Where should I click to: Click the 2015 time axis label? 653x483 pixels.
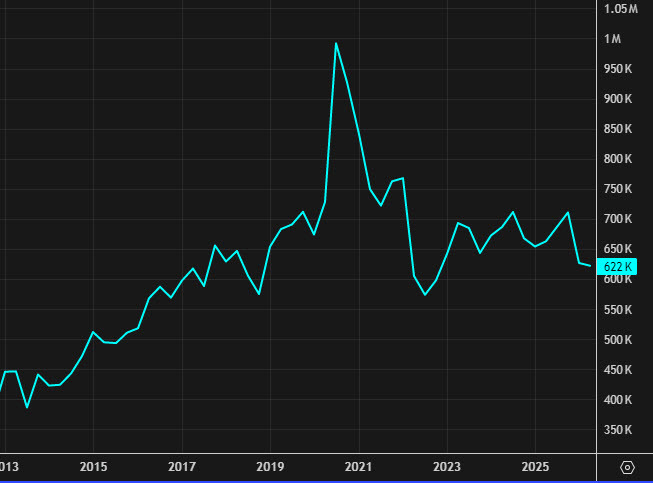coord(93,467)
